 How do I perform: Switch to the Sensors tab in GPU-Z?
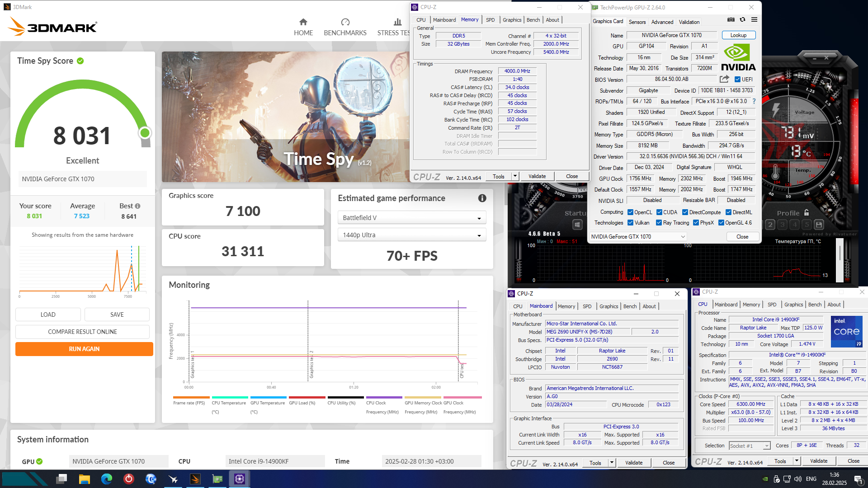637,22
